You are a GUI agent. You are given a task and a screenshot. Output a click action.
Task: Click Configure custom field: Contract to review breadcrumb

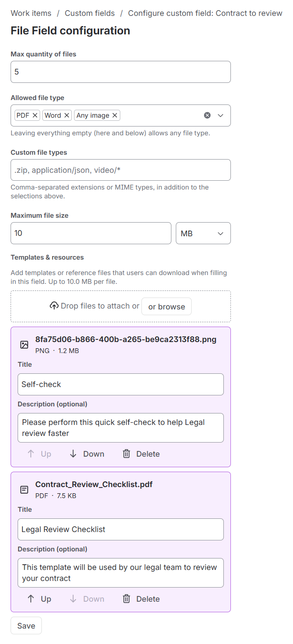click(205, 13)
